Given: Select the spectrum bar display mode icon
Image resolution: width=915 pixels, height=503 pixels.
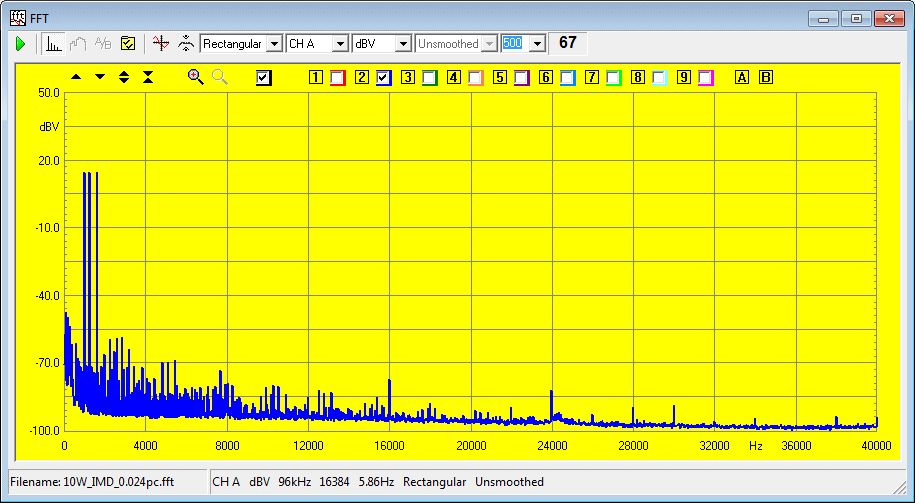Looking at the screenshot, I should pyautogui.click(x=54, y=44).
